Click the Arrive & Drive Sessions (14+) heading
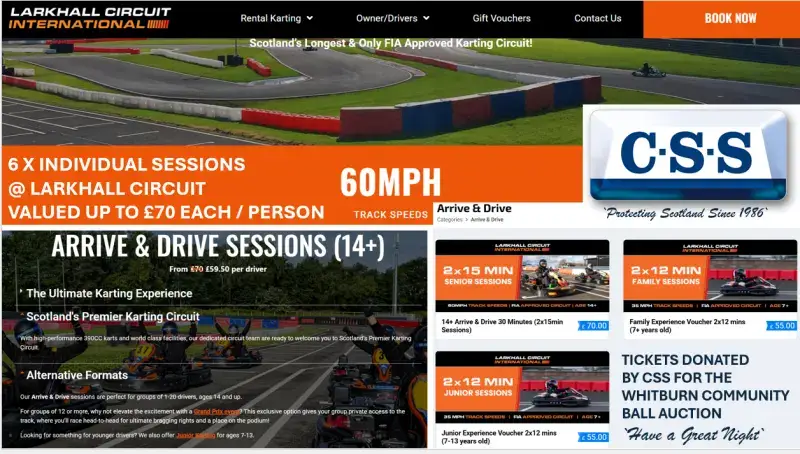This screenshot has height=454, width=800. (218, 246)
